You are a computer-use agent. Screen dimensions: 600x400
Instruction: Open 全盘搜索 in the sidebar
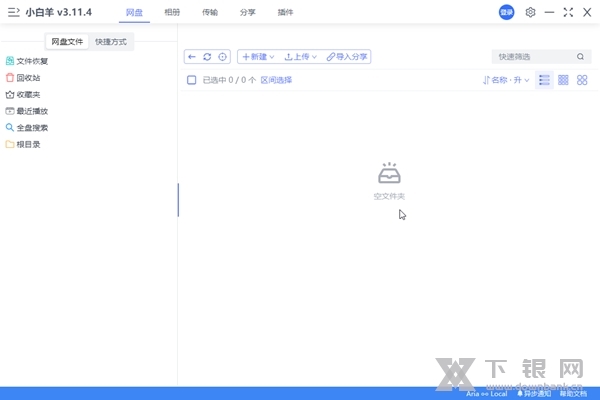point(27,128)
